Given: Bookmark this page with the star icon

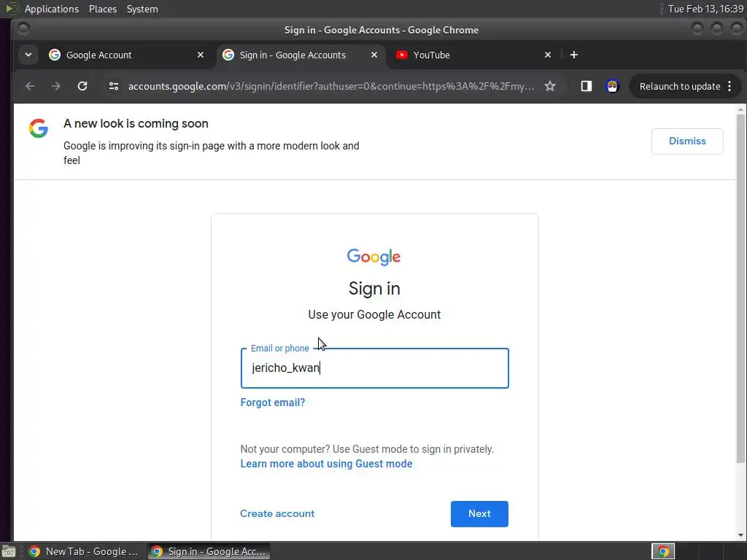Looking at the screenshot, I should coord(550,86).
